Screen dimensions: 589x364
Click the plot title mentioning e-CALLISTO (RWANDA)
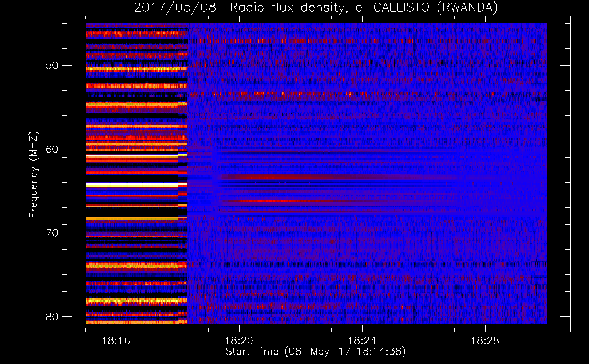coord(316,7)
